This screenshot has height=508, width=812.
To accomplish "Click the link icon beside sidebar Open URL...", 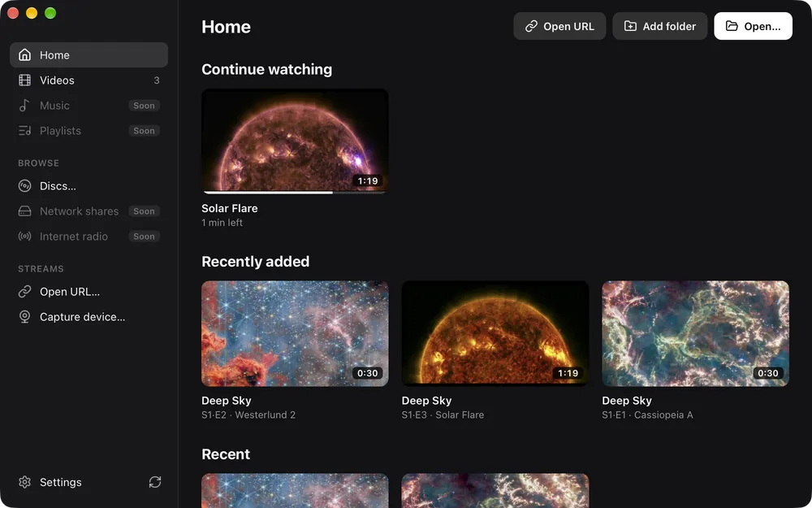I will 24,292.
